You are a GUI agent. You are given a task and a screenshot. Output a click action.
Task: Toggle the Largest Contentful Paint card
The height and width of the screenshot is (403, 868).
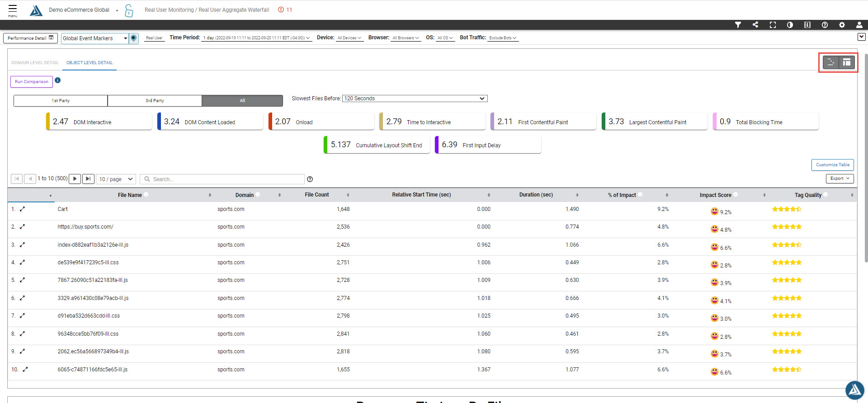tap(655, 122)
